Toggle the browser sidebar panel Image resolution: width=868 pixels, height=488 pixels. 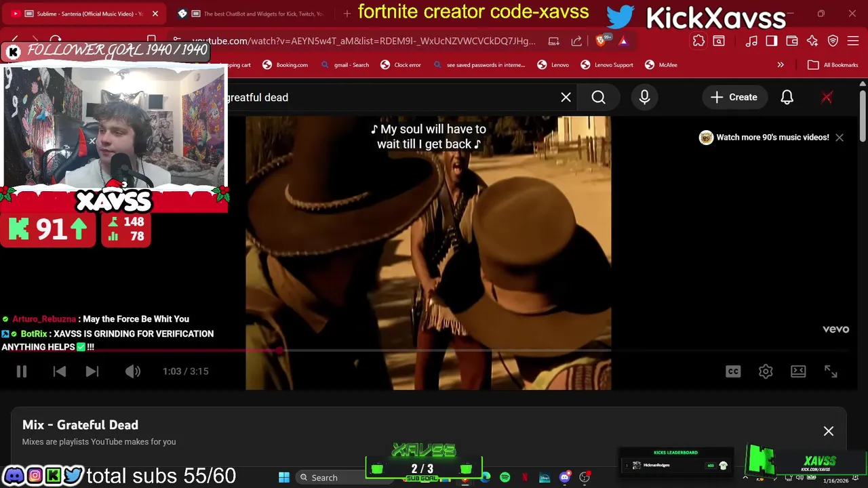point(772,41)
